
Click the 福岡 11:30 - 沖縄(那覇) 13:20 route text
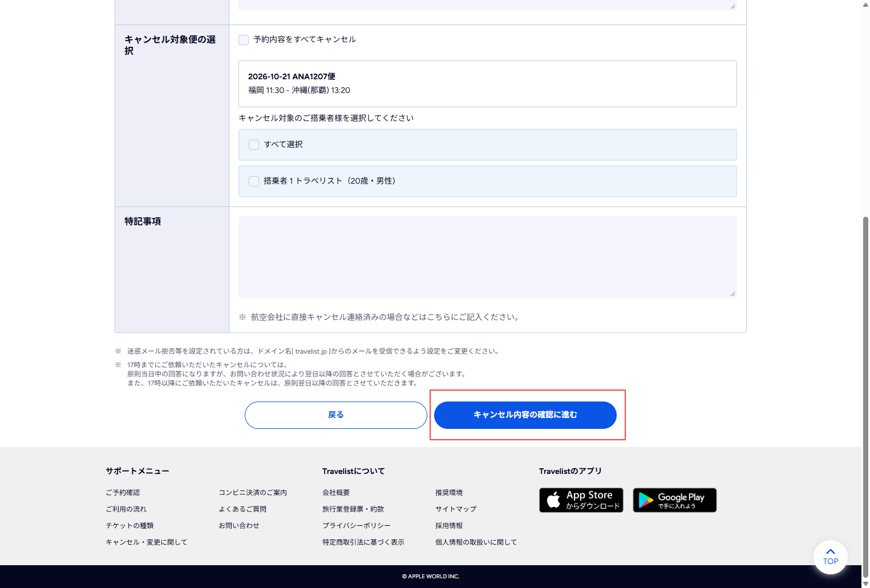coord(300,91)
